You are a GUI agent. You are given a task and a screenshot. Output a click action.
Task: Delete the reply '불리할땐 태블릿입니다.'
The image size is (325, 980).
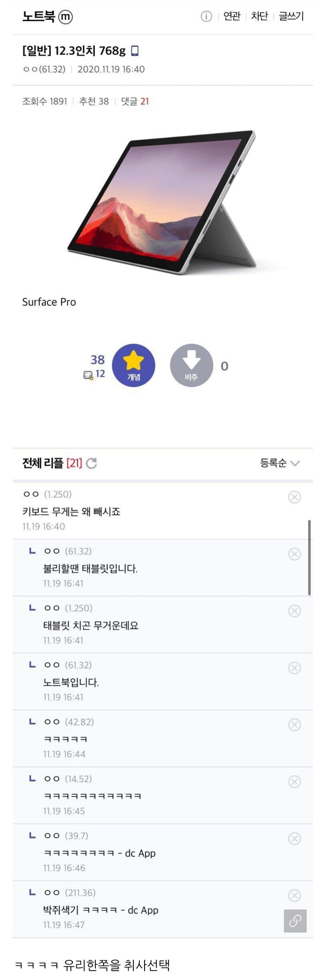coord(294,554)
